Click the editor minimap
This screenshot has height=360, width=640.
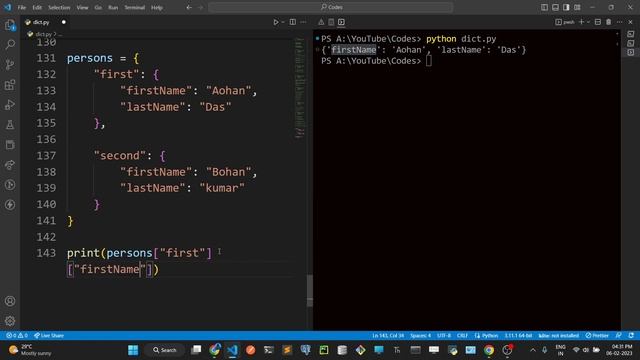coord(300,88)
